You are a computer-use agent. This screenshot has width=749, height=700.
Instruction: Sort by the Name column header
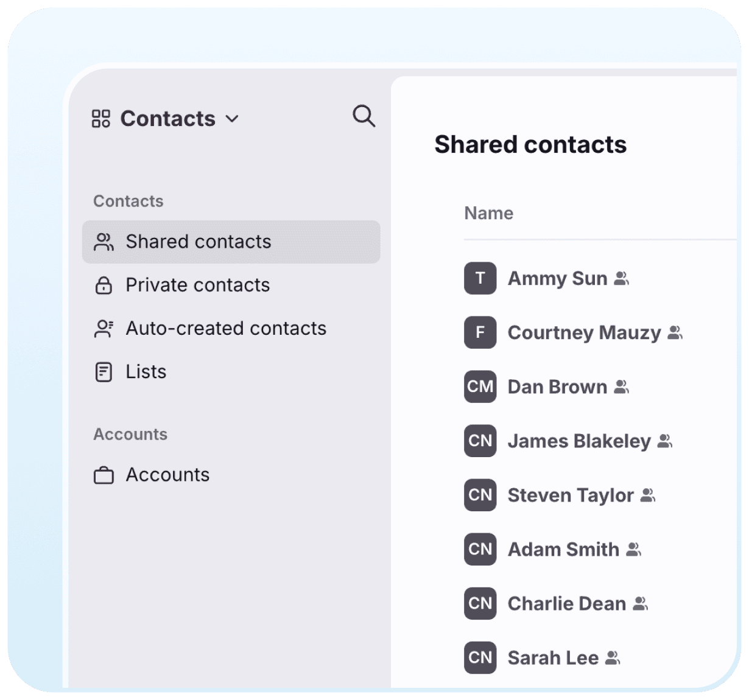[488, 213]
